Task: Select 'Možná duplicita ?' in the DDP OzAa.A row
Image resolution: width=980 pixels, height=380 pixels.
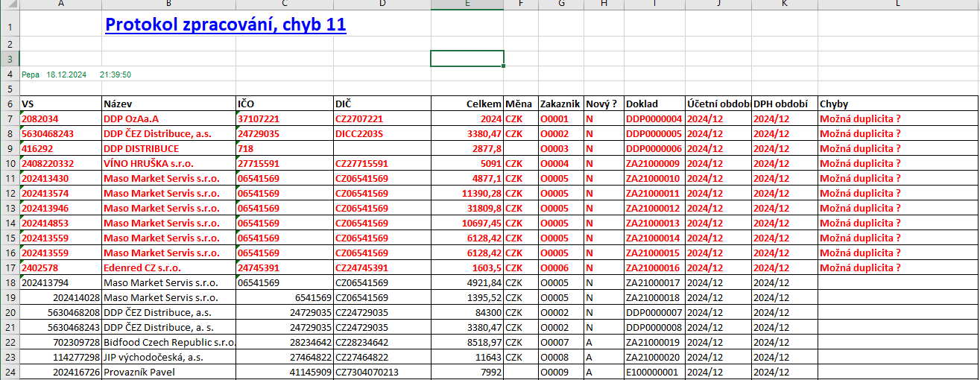Action: click(898, 118)
